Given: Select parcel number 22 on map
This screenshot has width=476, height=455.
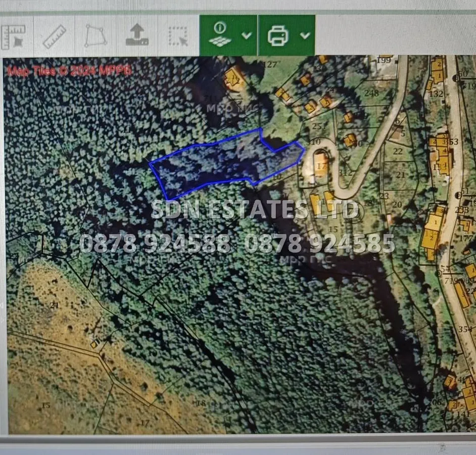Looking at the screenshot, I should [398, 151].
